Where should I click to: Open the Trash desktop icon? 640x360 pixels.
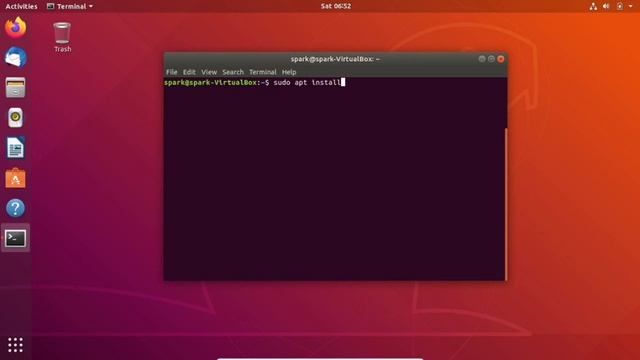pos(62,38)
